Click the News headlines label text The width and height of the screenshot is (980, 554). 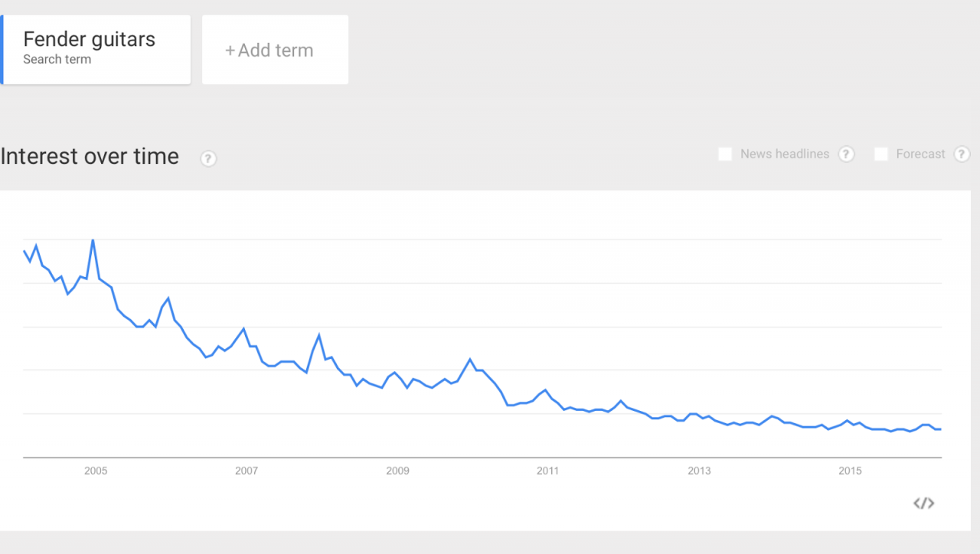785,154
